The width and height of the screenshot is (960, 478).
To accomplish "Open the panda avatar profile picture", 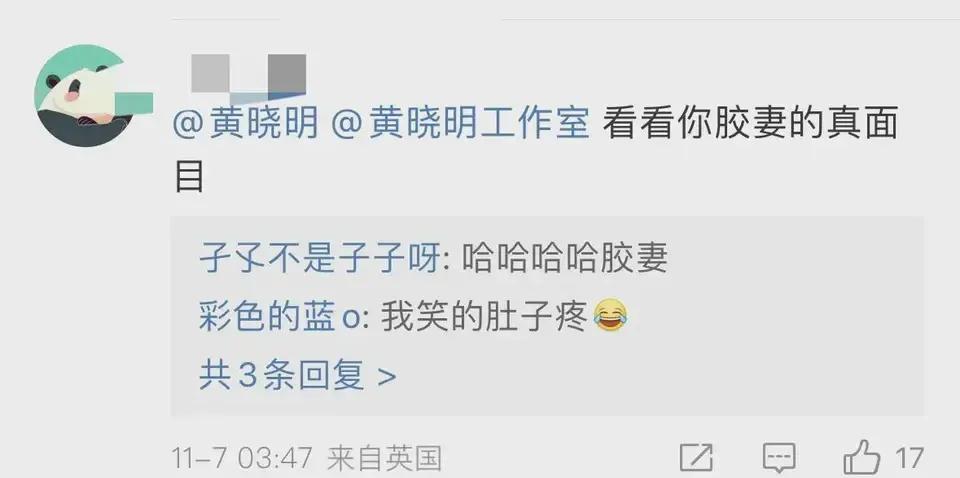I will click(x=84, y=95).
